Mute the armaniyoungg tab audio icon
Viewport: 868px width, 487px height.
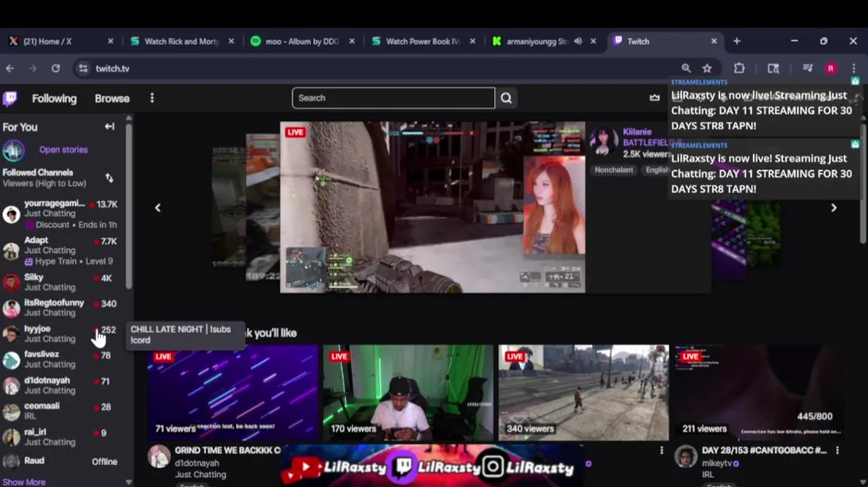pos(578,41)
